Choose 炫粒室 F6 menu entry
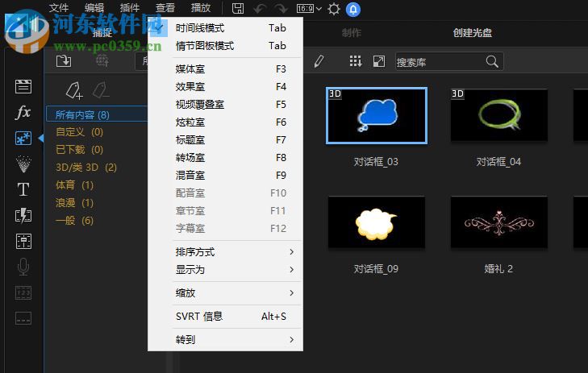This screenshot has height=373, width=588. tap(225, 122)
